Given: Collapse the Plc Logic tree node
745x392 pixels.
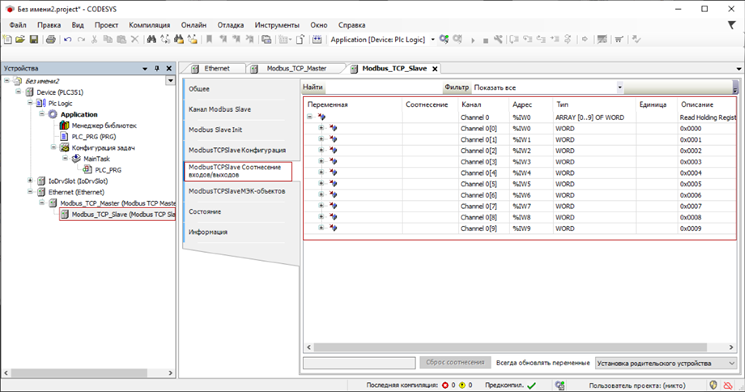Looking at the screenshot, I should 30,103.
